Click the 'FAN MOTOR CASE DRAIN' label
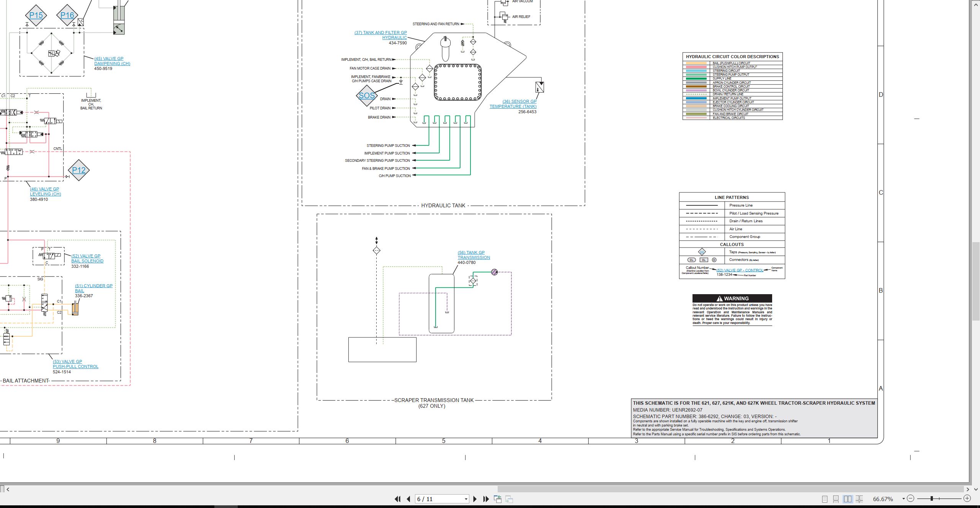This screenshot has width=980, height=508. (x=370, y=68)
